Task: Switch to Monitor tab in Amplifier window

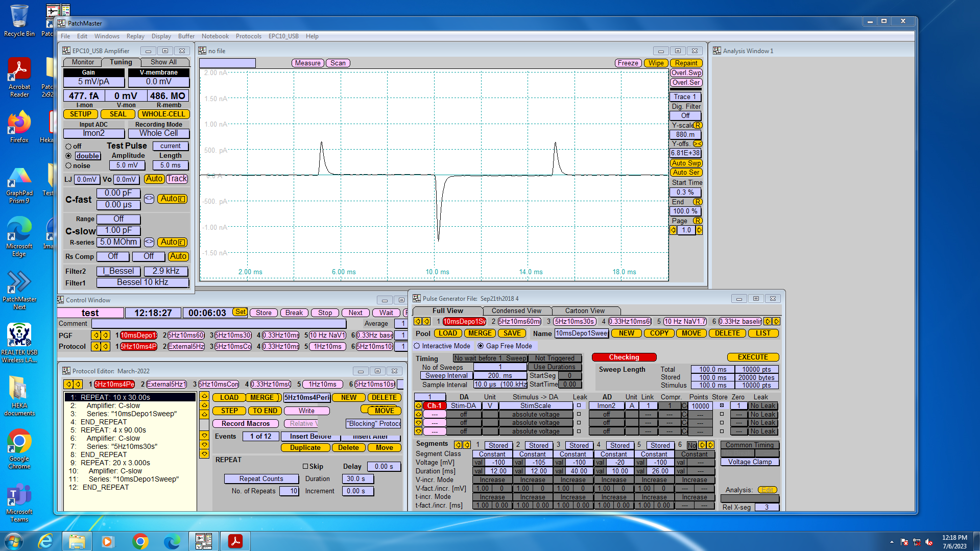Action: tap(83, 62)
